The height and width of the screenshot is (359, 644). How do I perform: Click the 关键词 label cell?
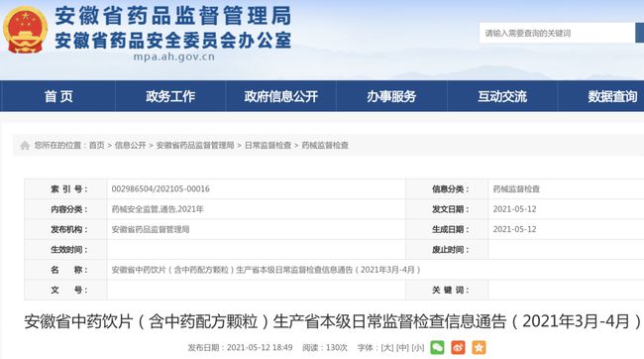[x=447, y=290]
